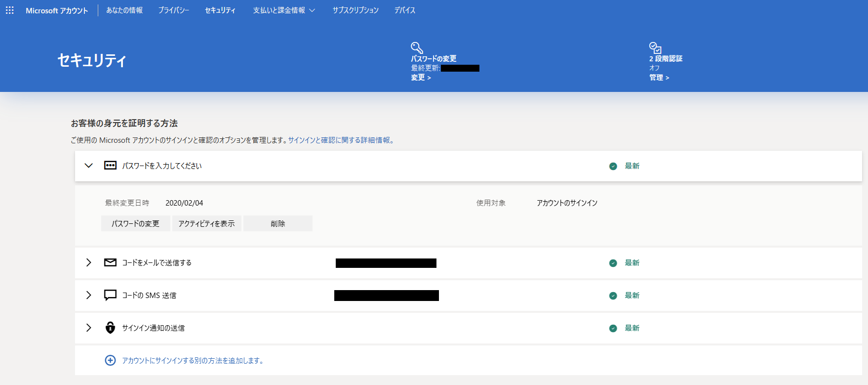Click the 2020/02/04 date value
Screen dimensions: 868x385
[184, 203]
